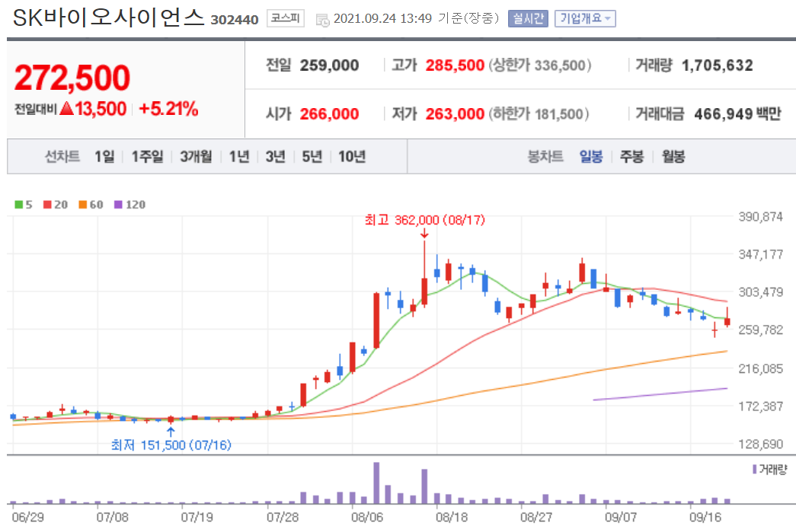This screenshot has height=532, width=796.
Task: Click the 06/29 date axis label
Action: (x=28, y=518)
